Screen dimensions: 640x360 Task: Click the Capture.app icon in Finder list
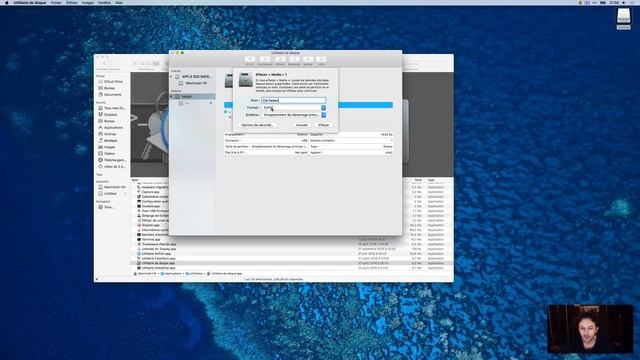[x=139, y=192]
